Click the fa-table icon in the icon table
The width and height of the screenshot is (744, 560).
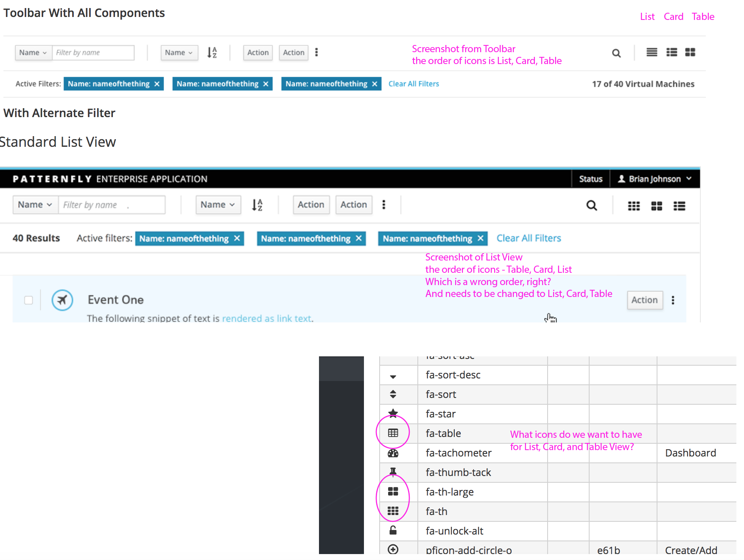393,433
